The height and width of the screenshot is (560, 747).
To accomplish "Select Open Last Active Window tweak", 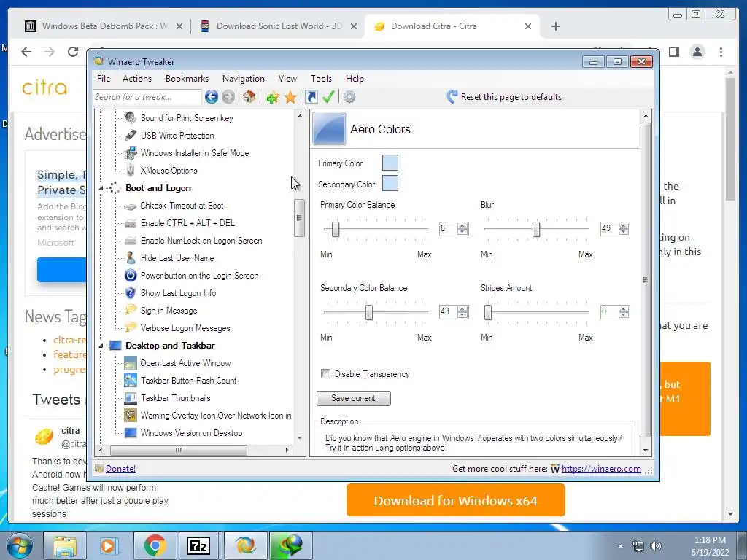I will pos(185,363).
